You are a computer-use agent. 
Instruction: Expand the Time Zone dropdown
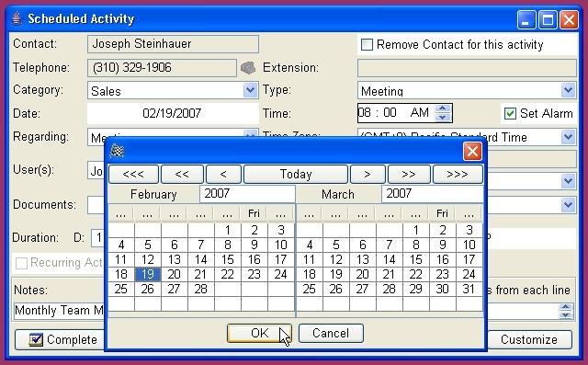point(569,137)
